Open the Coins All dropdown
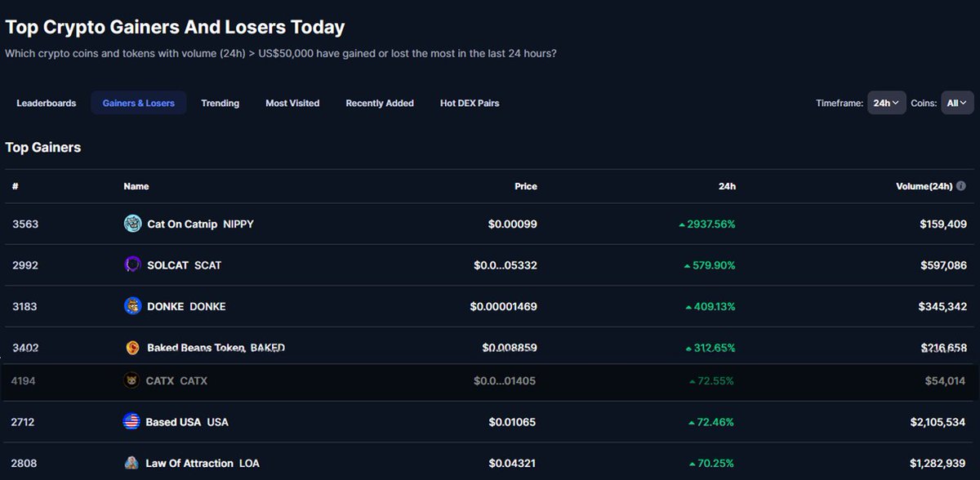The height and width of the screenshot is (480, 980). [x=957, y=103]
